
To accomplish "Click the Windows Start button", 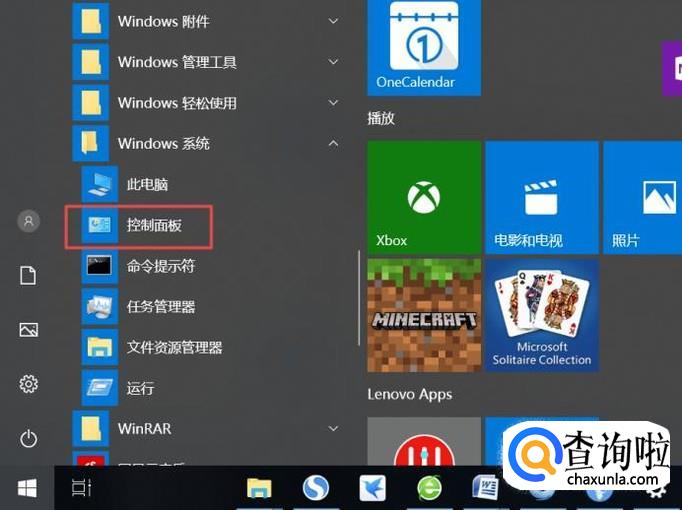I will [27, 488].
